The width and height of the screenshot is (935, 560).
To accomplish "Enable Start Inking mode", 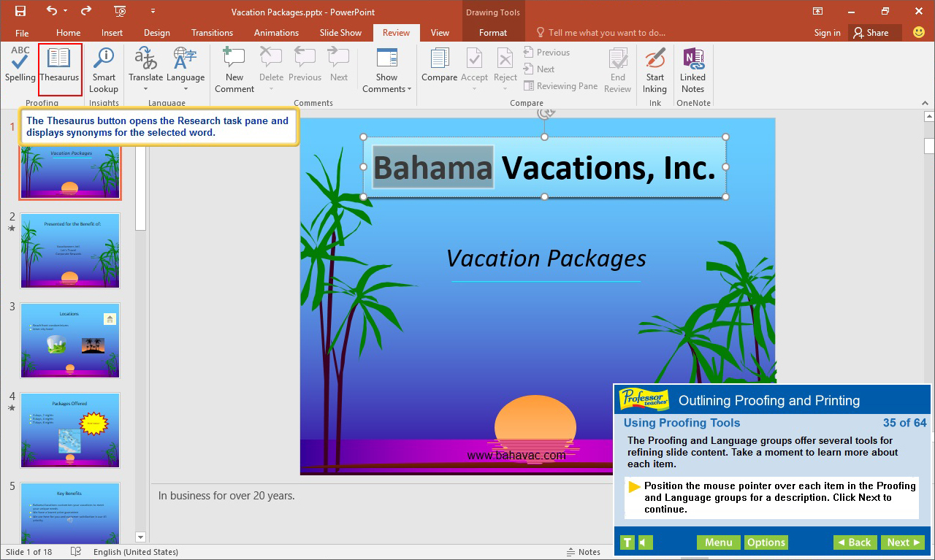I will coord(654,66).
